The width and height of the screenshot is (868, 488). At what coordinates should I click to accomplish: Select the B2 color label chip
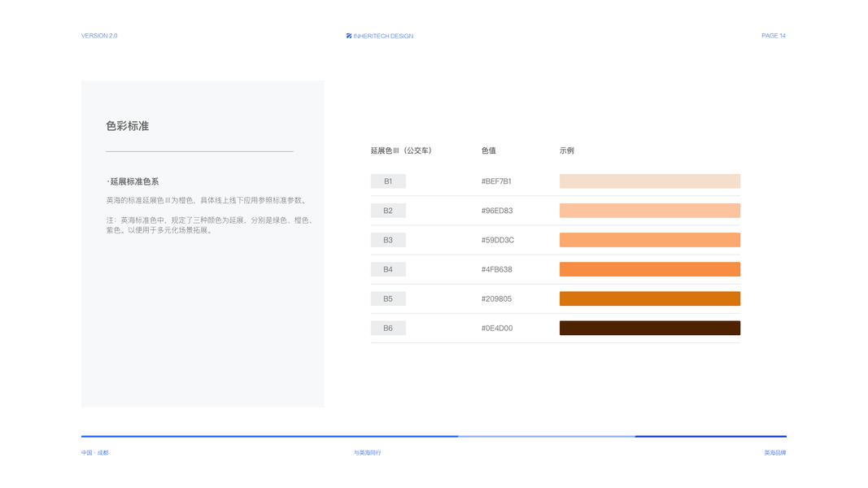[x=388, y=211]
